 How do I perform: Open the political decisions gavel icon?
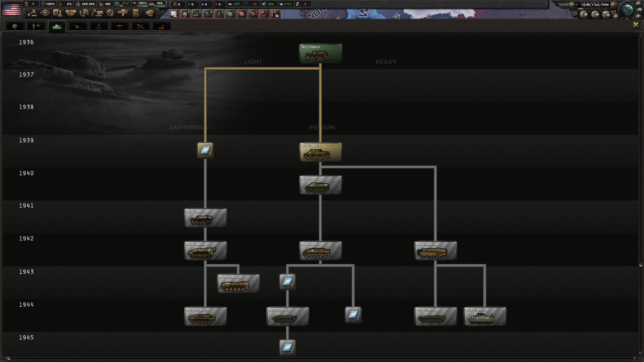(x=32, y=13)
